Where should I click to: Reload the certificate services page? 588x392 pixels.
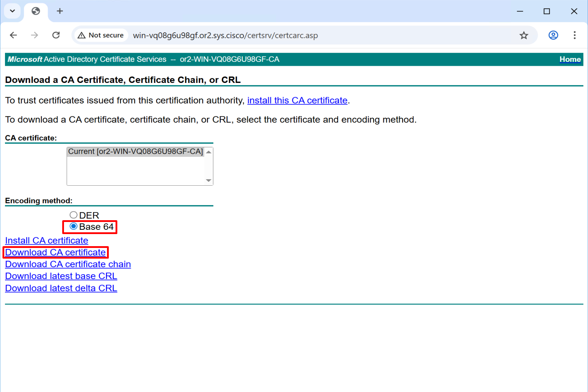(56, 35)
